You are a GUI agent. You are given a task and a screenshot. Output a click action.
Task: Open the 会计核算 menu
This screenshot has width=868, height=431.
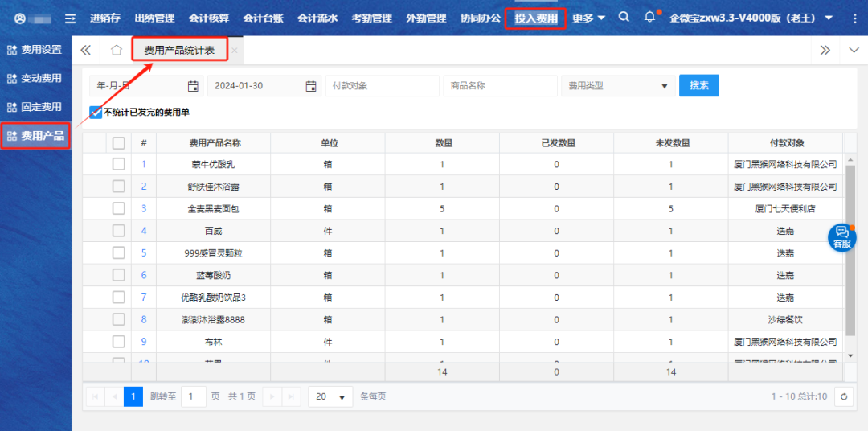pyautogui.click(x=209, y=18)
